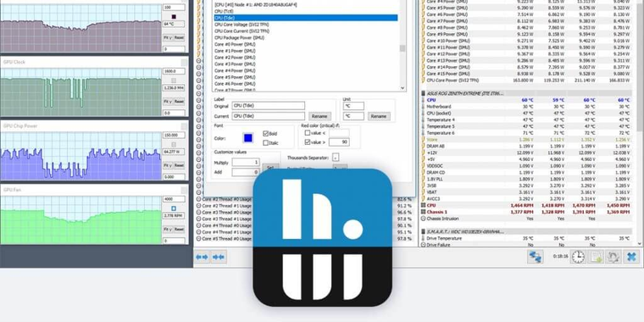Click Reset in the GPU Fan graph
Screen dimensions: 644x322
click(x=179, y=230)
